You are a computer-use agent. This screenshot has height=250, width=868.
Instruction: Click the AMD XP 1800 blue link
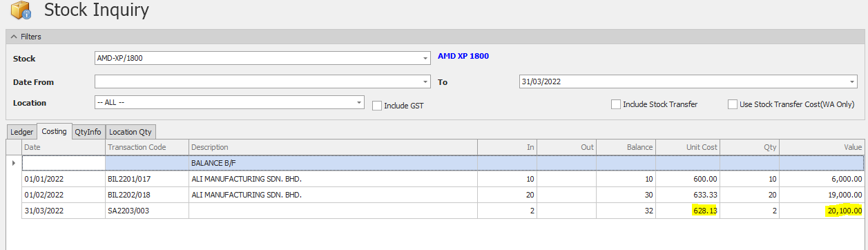coord(463,56)
